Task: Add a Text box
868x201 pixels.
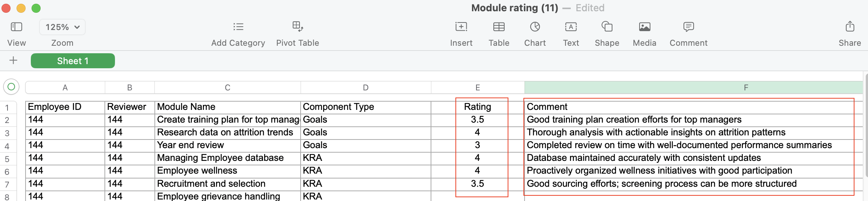Action: [571, 27]
